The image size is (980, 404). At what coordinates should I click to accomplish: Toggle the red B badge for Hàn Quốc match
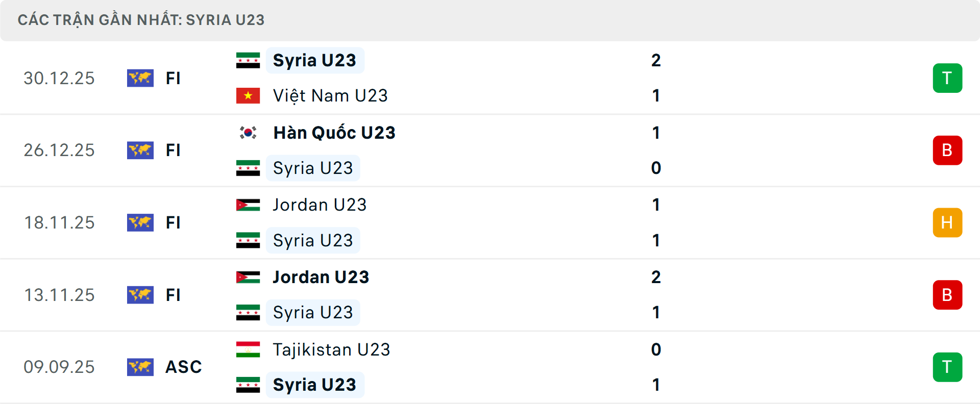coord(948,150)
